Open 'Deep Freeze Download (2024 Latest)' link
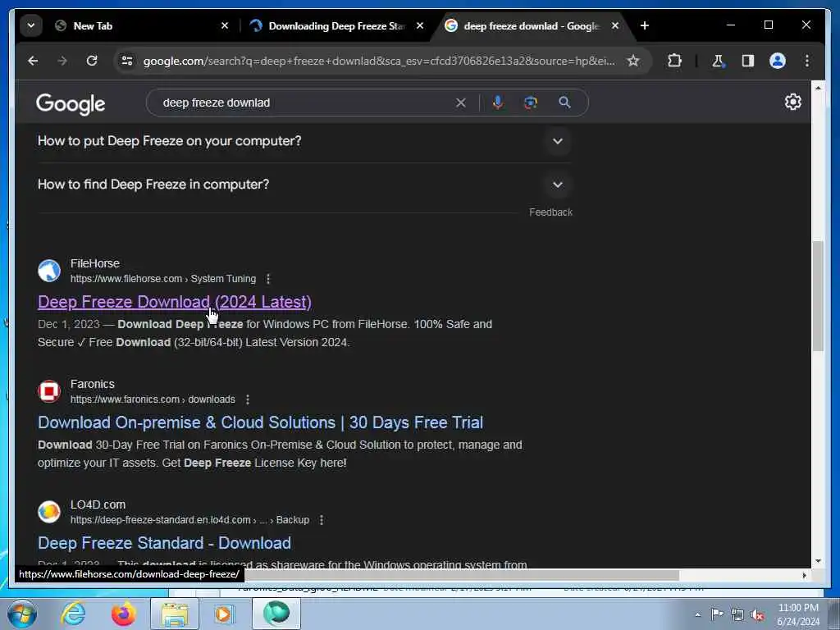This screenshot has height=630, width=840. click(175, 302)
